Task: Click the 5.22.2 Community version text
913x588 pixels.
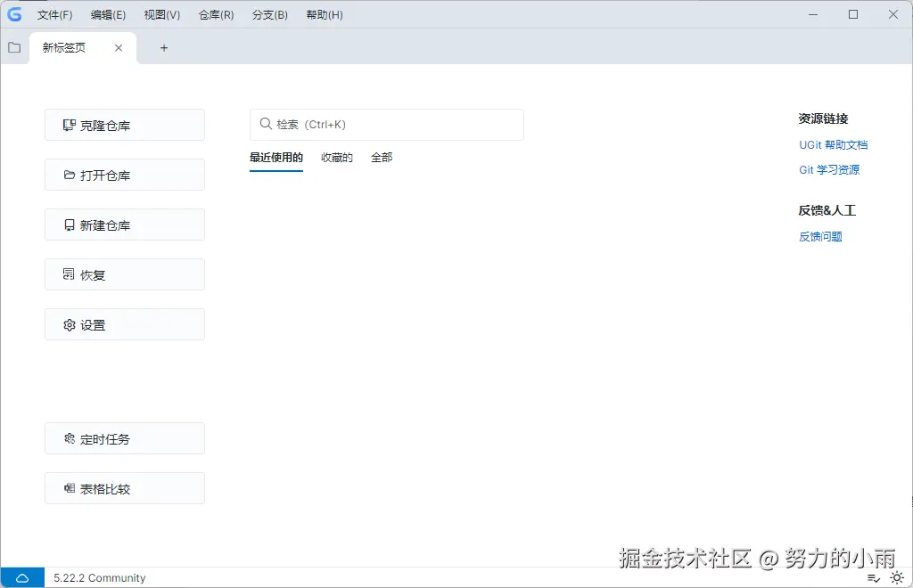Action: [x=100, y=578]
